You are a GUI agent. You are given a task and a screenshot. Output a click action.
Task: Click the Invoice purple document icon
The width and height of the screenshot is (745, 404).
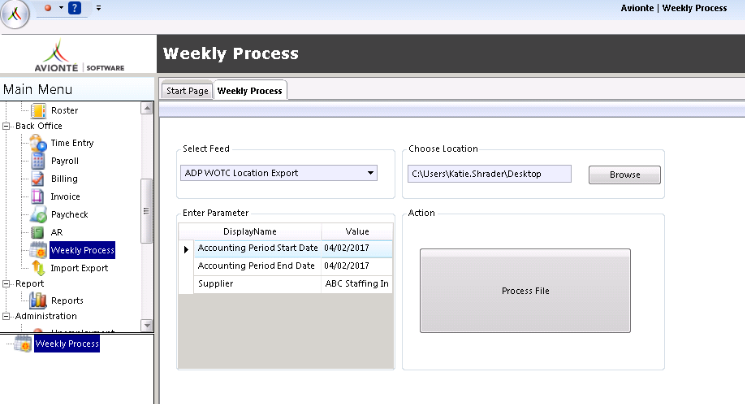pyautogui.click(x=38, y=196)
